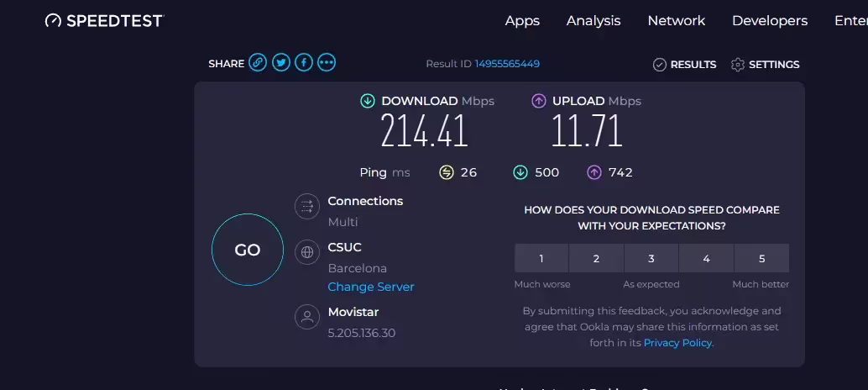
Task: Click the CSUC server globe icon
Action: [307, 253]
